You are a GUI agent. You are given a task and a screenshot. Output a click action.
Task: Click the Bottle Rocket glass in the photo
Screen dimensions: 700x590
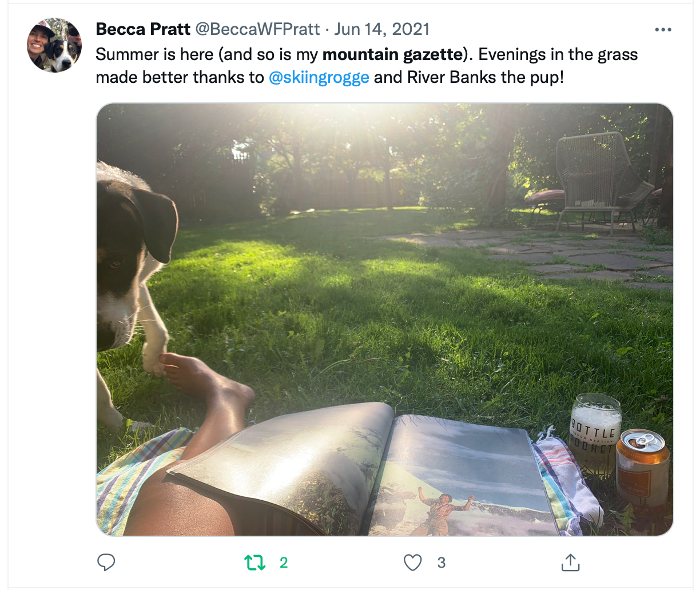(x=595, y=436)
